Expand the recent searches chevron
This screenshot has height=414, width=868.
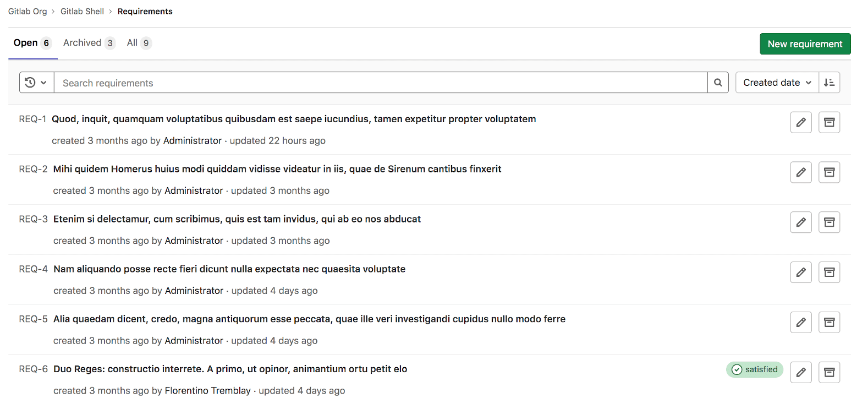coord(43,83)
